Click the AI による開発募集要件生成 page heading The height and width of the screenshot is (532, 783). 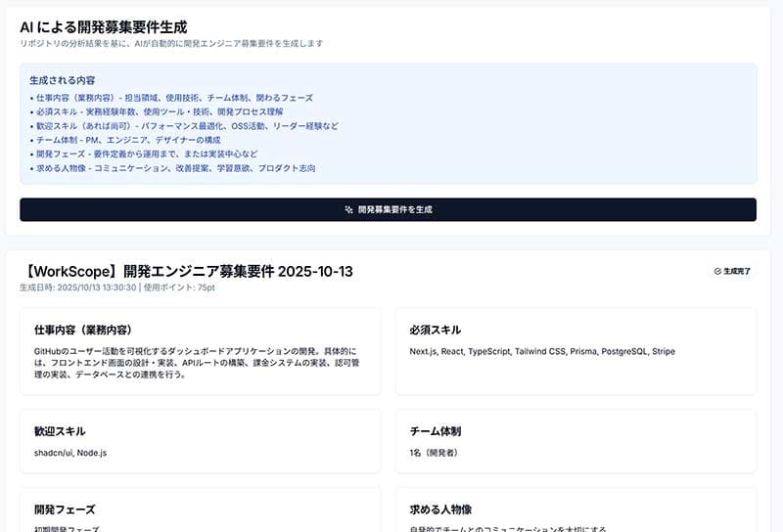[103, 26]
